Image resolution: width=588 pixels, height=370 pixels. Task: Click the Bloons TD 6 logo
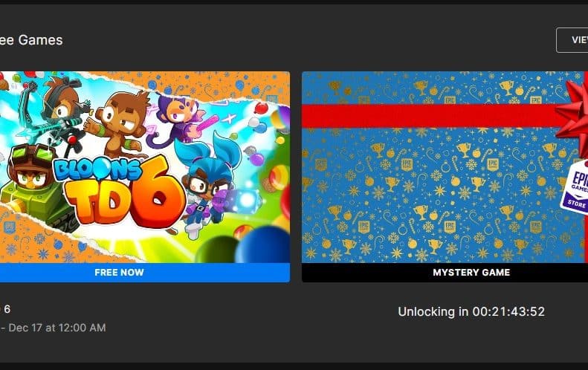click(120, 191)
